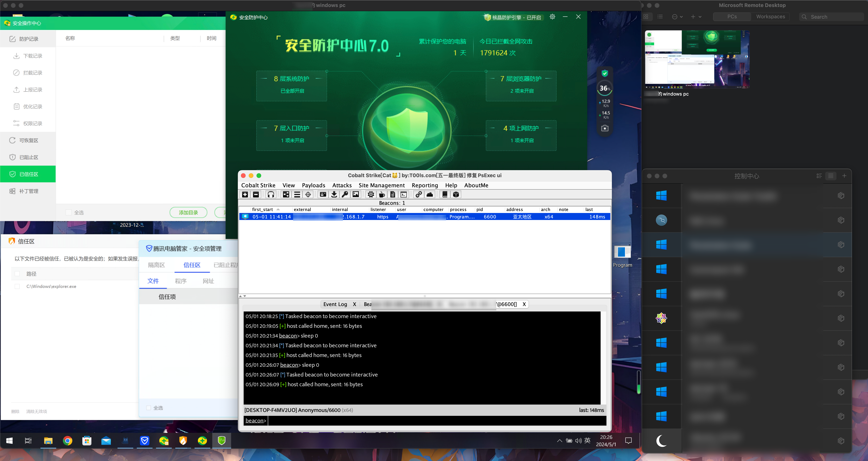The height and width of the screenshot is (461, 868).
Task: Open settings gear in 安全防护中心 title bar
Action: pyautogui.click(x=552, y=17)
